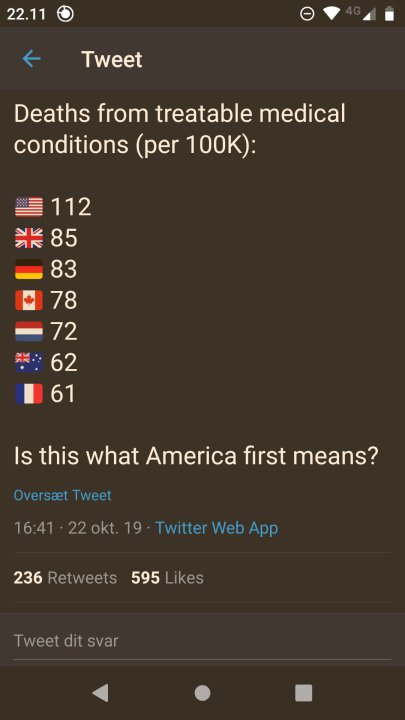Tap the German flag emoji
Viewport: 405px width, 720px height.
coord(29,269)
